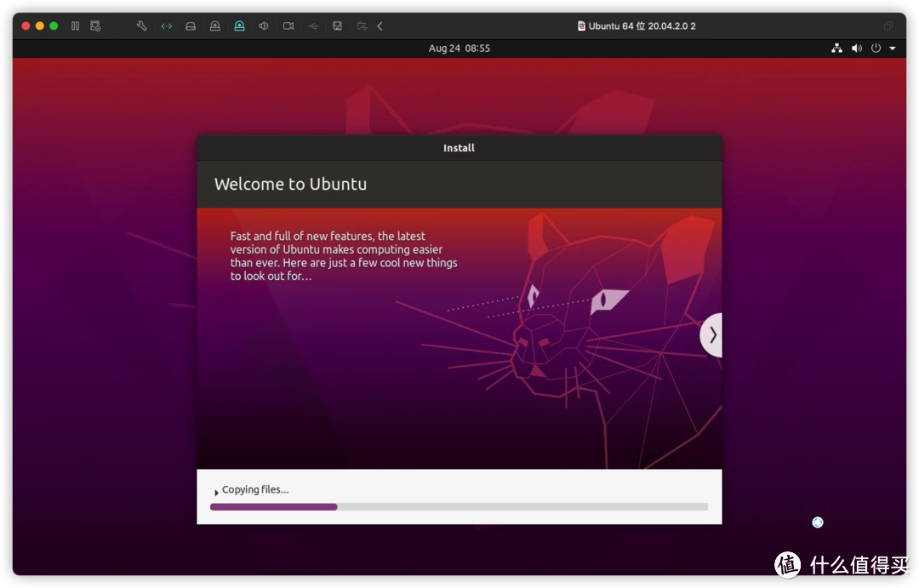Click the sound card speaker icon
Viewport: 919px width, 588px height.
[x=264, y=26]
